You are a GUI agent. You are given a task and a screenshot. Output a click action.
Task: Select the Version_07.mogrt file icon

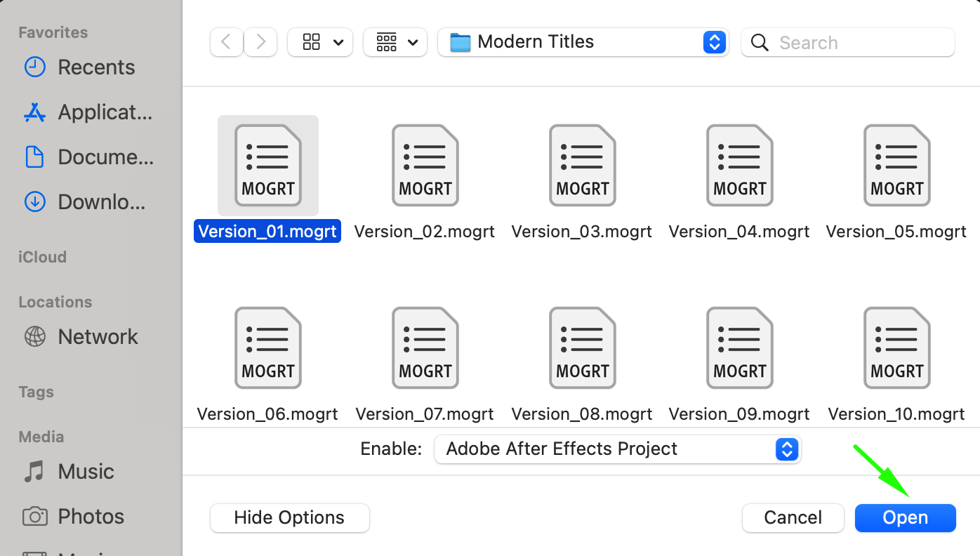[425, 347]
